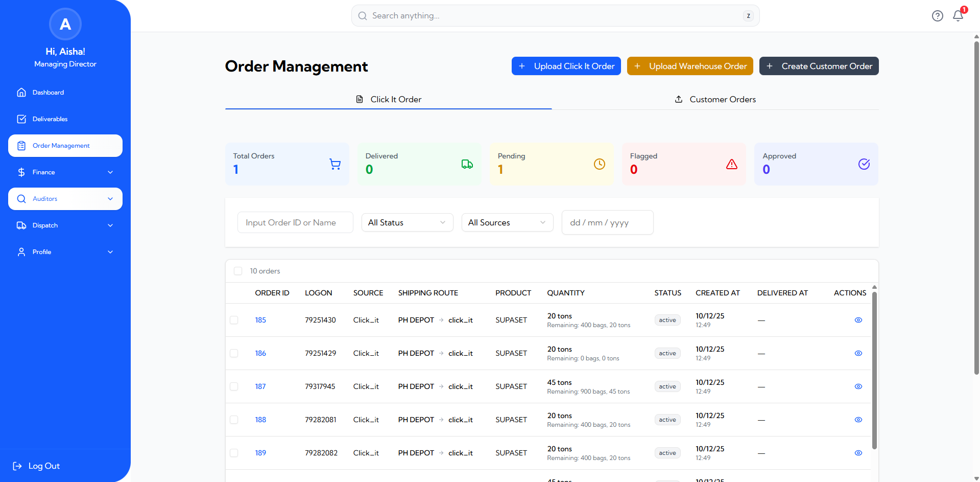Open the Dashboard sidebar icon
The image size is (980, 482).
21,92
